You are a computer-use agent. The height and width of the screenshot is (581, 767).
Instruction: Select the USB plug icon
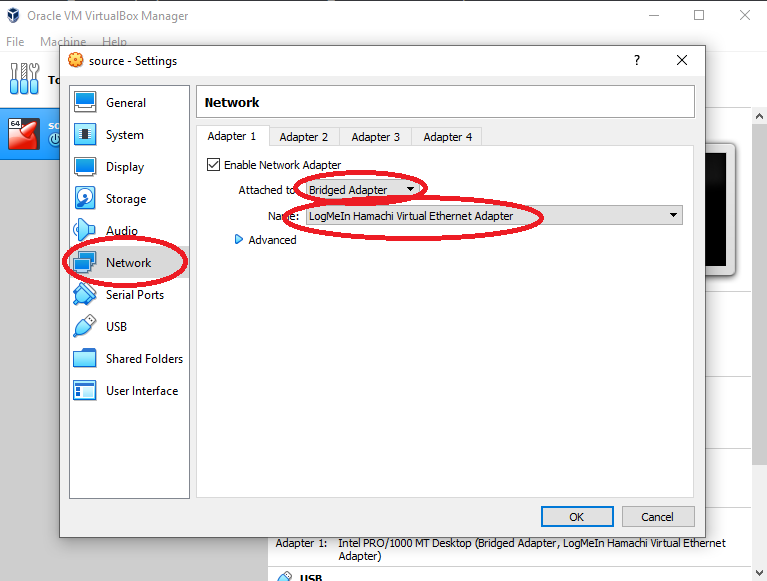85,326
